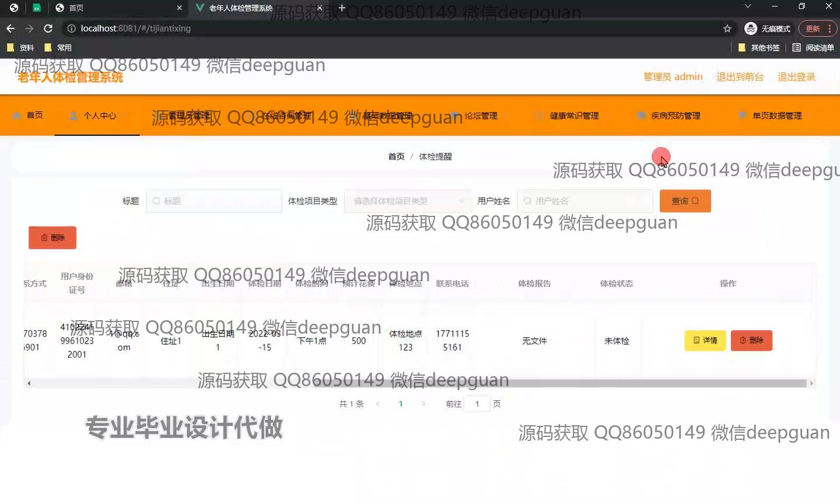The width and height of the screenshot is (840, 504).
Task: Click the 无痕模式 incognito indicator
Action: tap(768, 29)
